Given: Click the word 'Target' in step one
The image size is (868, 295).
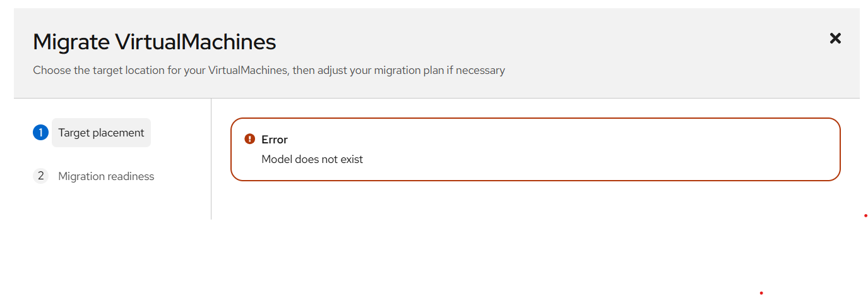Looking at the screenshot, I should point(74,133).
